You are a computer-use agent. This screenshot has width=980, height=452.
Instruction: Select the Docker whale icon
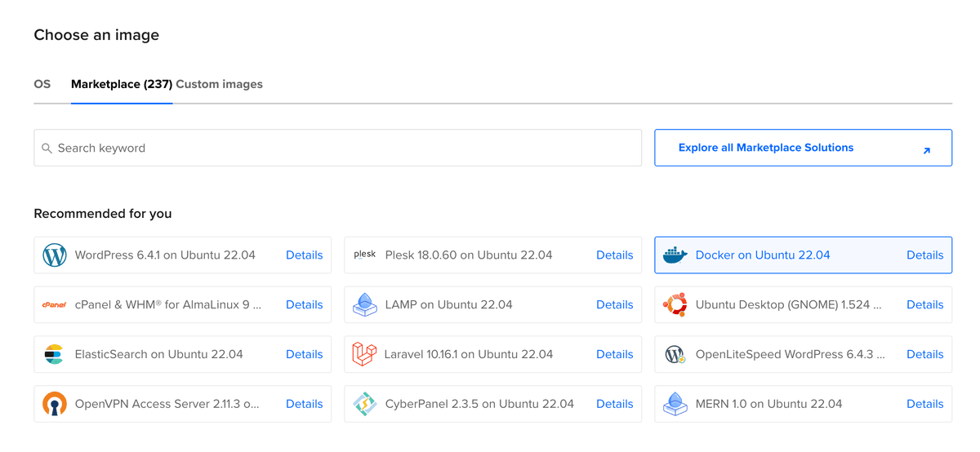pyautogui.click(x=675, y=255)
